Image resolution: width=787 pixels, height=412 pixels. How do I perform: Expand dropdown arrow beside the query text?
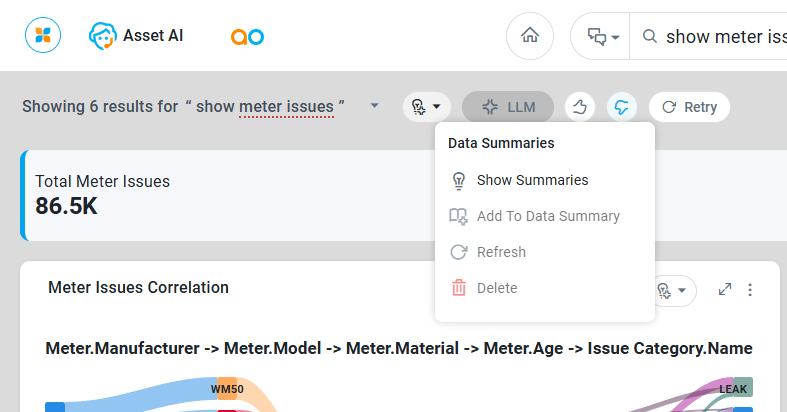coord(374,106)
